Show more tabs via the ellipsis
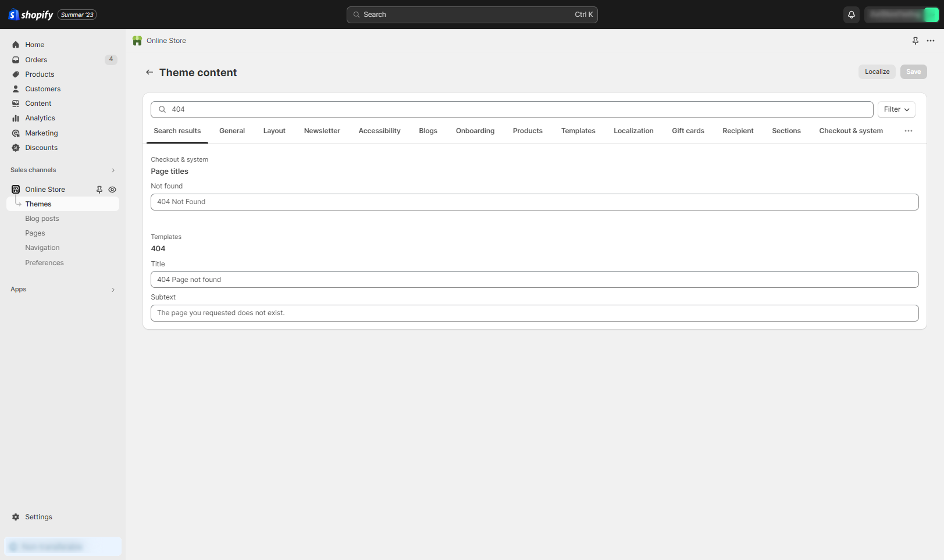 tap(909, 131)
